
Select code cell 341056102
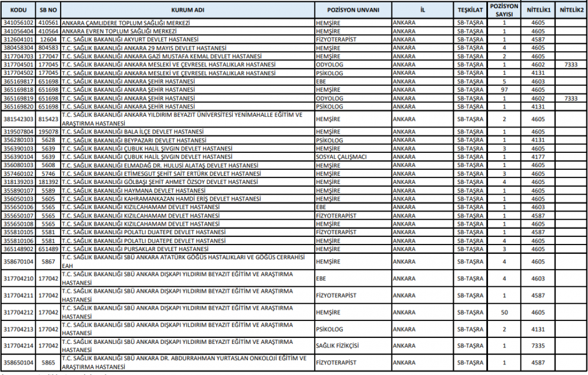[19, 23]
